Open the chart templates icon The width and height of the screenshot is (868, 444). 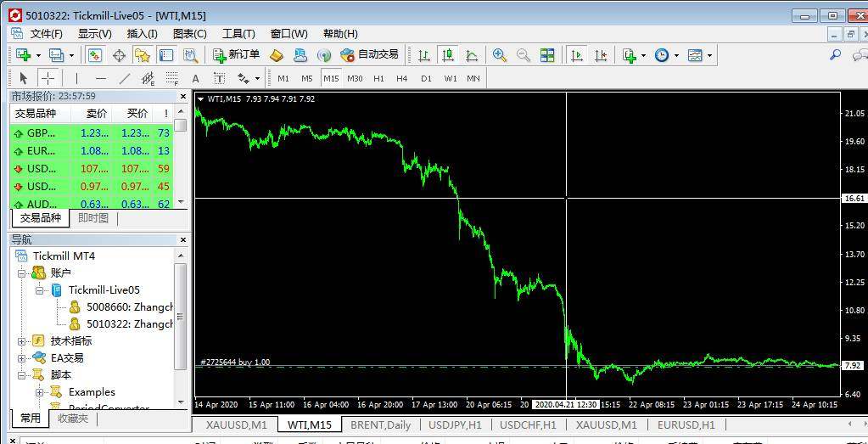coord(694,55)
